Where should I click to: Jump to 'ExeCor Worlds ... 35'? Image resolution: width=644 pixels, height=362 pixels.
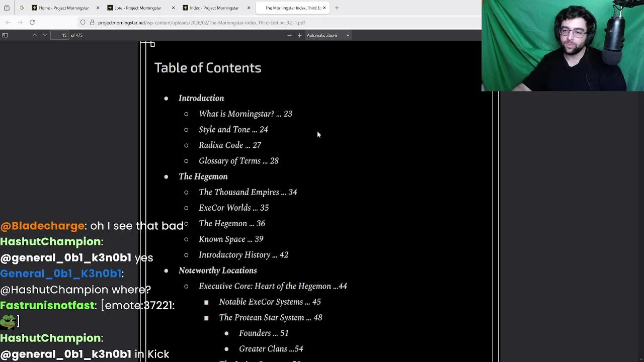click(234, 208)
